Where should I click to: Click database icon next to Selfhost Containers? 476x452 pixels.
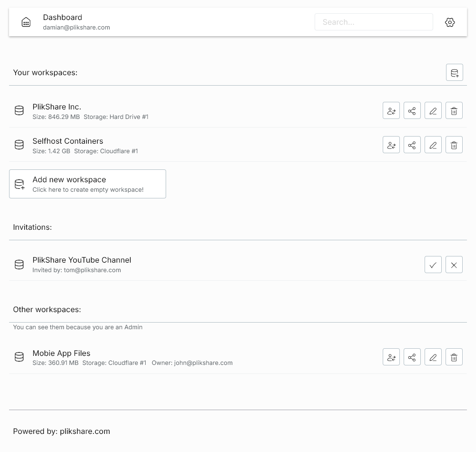coord(19,145)
